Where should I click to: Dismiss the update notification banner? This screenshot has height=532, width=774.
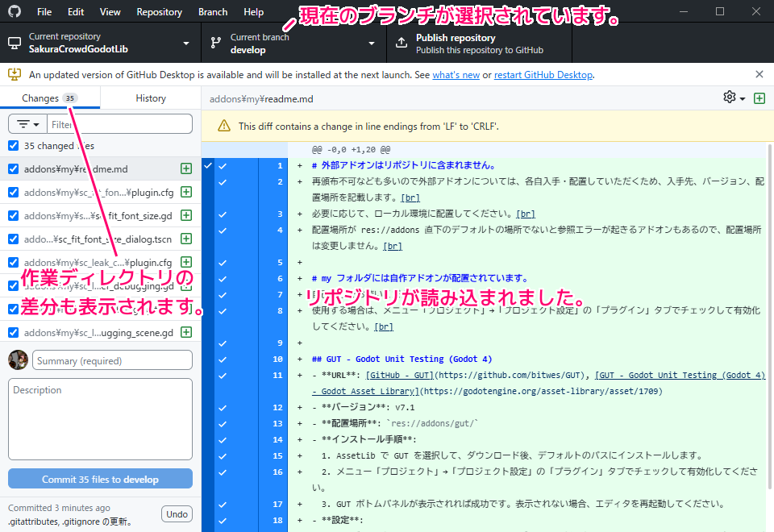click(x=759, y=74)
